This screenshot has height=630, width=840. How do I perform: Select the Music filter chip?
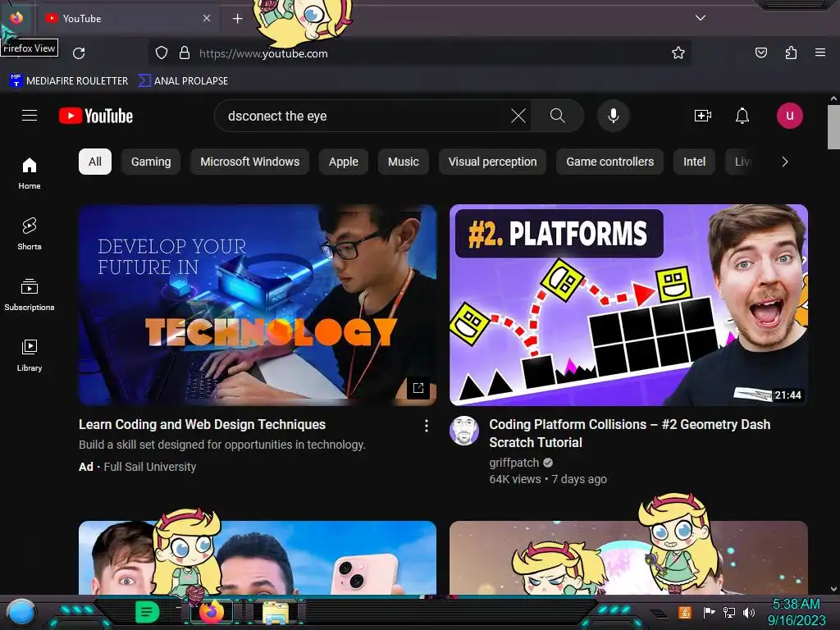click(404, 162)
